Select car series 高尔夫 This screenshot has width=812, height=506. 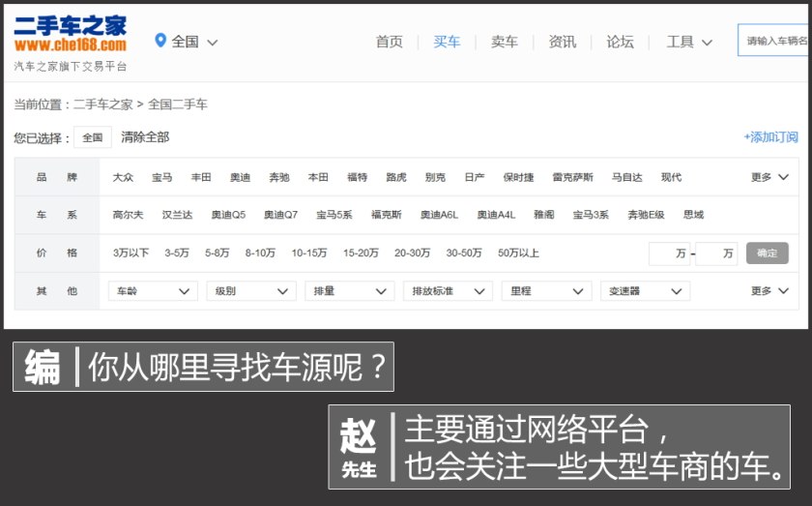click(128, 215)
